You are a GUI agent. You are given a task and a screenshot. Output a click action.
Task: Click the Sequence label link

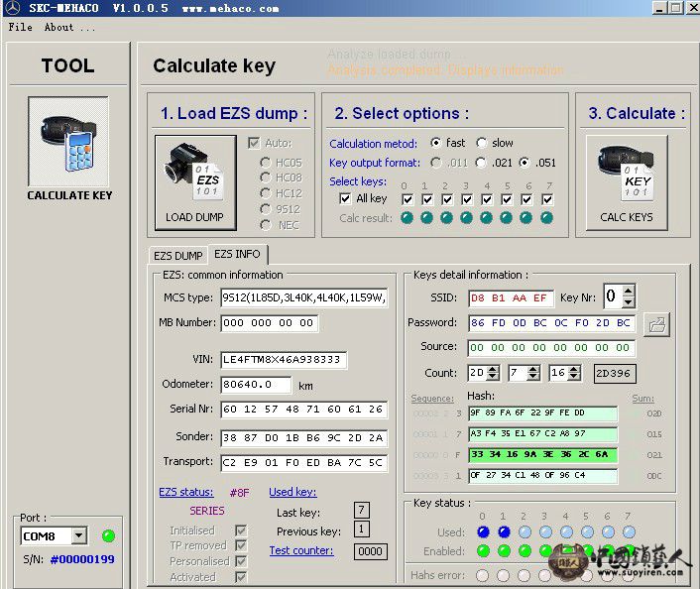tap(432, 399)
